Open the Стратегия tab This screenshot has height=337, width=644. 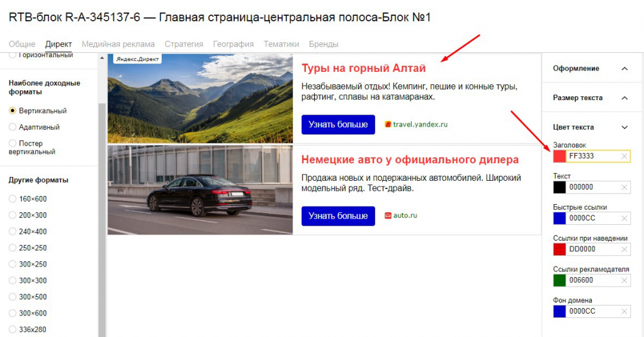point(184,44)
